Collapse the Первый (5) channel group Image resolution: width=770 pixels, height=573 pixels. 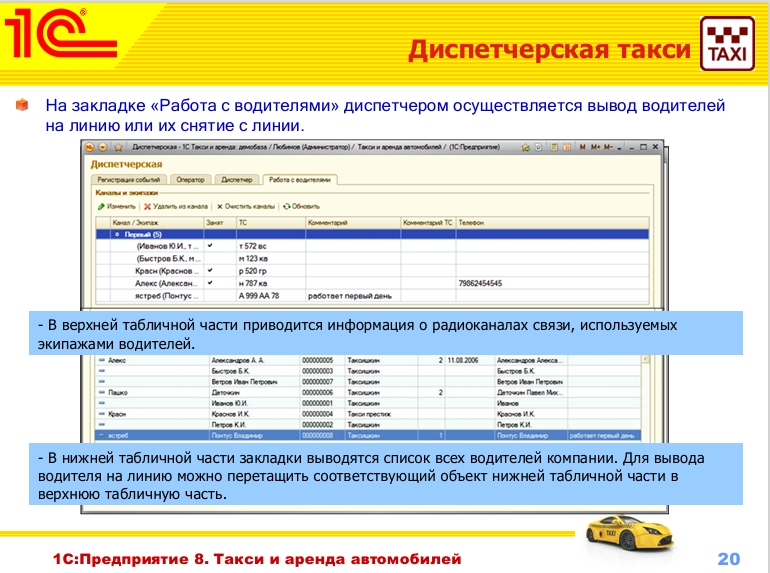tap(118, 233)
